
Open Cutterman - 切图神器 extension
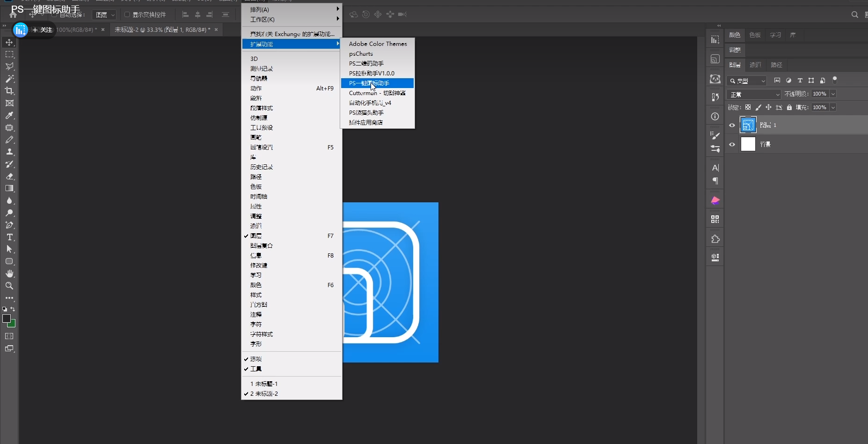(x=377, y=93)
